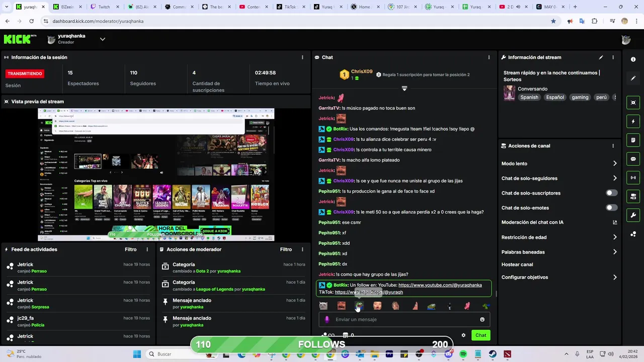Toggle the lightning activity feed sidebar icon
This screenshot has height=362, width=644.
[x=633, y=121]
